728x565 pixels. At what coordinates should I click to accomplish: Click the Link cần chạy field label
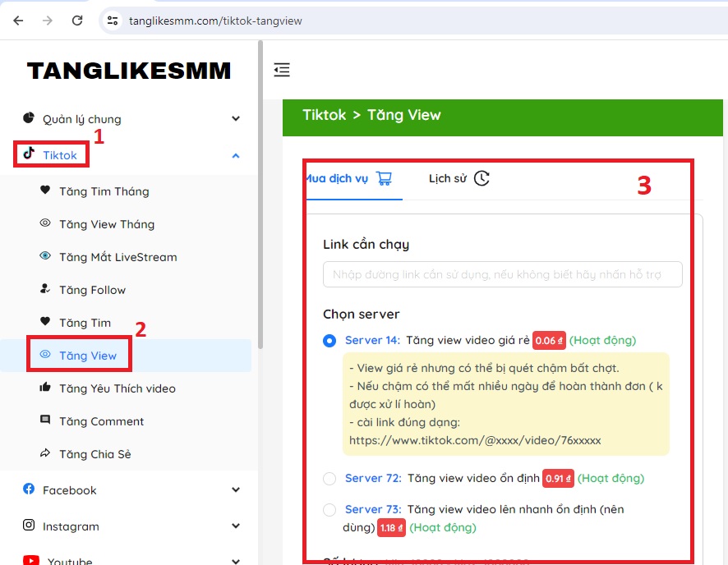(x=366, y=245)
